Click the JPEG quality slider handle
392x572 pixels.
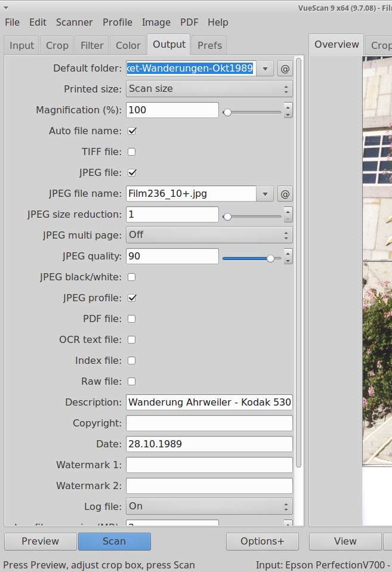[271, 258]
